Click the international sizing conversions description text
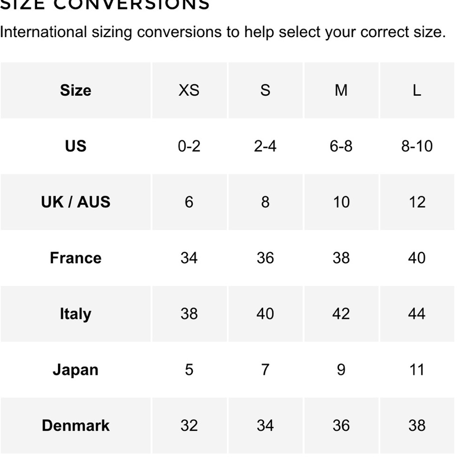Screen dimensions: 476x476 223,32
